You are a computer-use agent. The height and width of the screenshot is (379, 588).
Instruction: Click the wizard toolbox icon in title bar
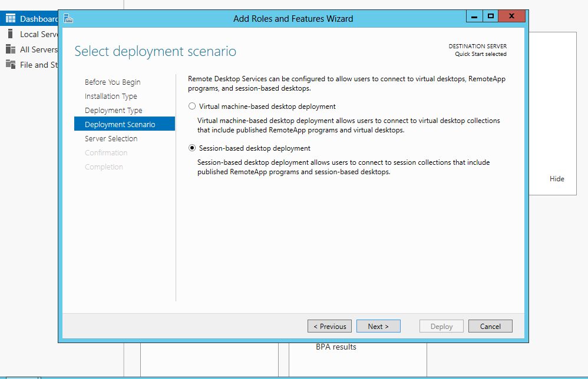pyautogui.click(x=68, y=18)
